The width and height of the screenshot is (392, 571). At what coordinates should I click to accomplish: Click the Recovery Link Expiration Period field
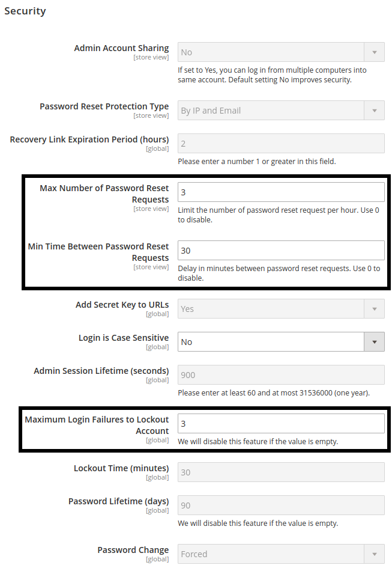pyautogui.click(x=281, y=144)
